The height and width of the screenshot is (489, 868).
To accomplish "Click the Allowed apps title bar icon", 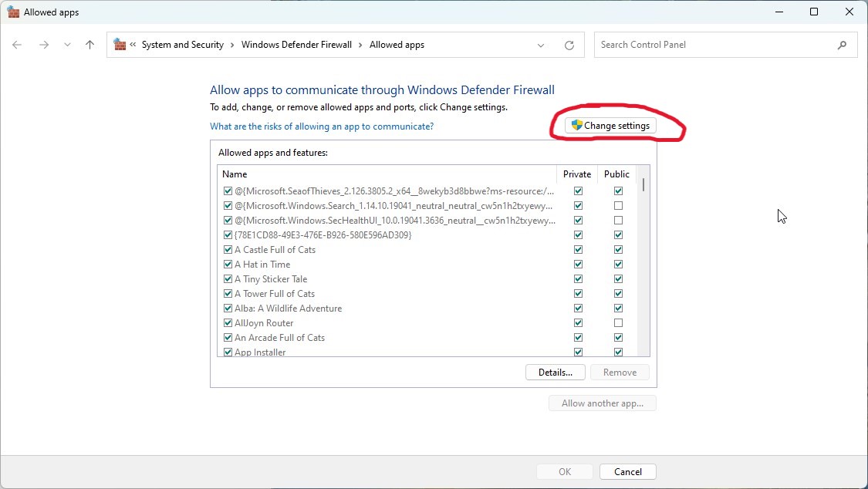I will coord(12,12).
